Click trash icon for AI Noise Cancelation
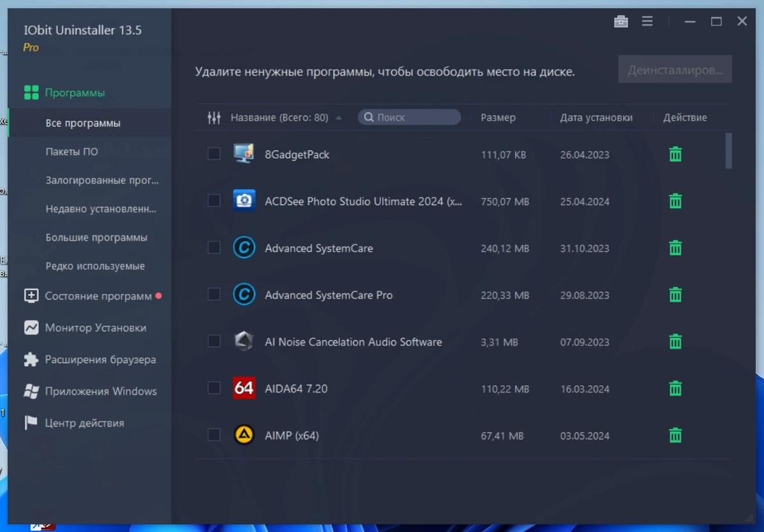Viewport: 764px width, 532px height. coord(676,342)
